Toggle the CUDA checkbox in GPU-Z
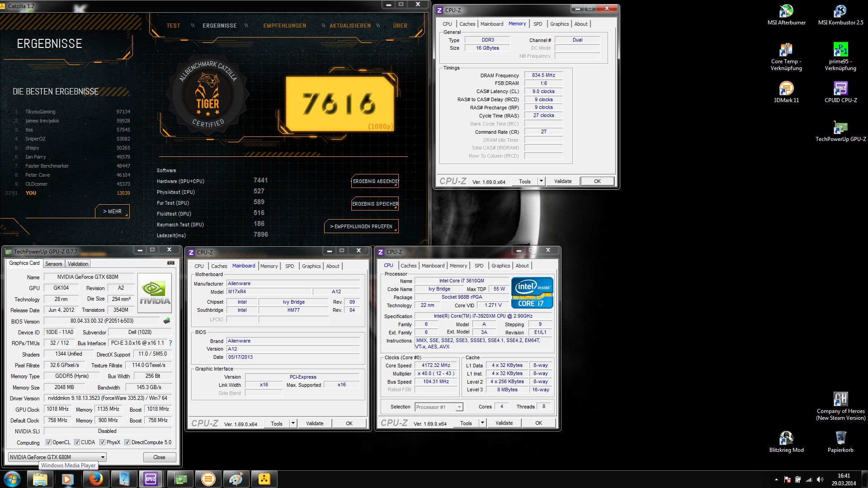This screenshot has width=868, height=488. pyautogui.click(x=77, y=442)
